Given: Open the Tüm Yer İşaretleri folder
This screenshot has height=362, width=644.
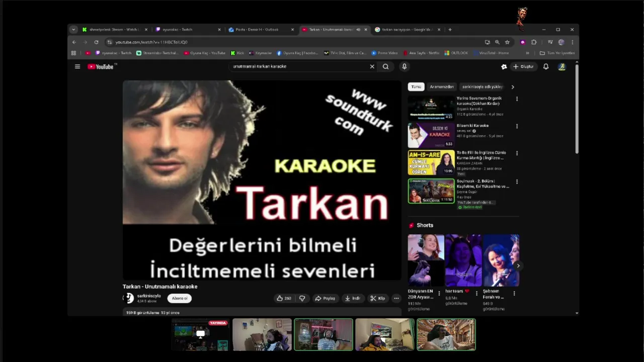Looking at the screenshot, I should (x=557, y=53).
